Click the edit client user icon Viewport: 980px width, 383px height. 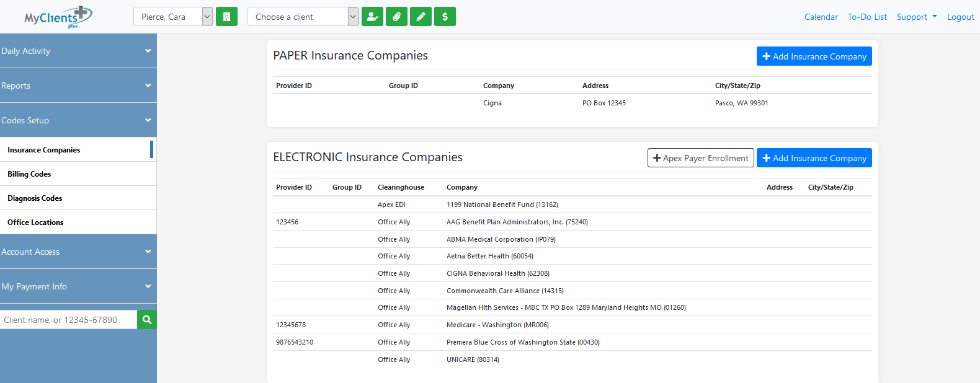pos(372,17)
